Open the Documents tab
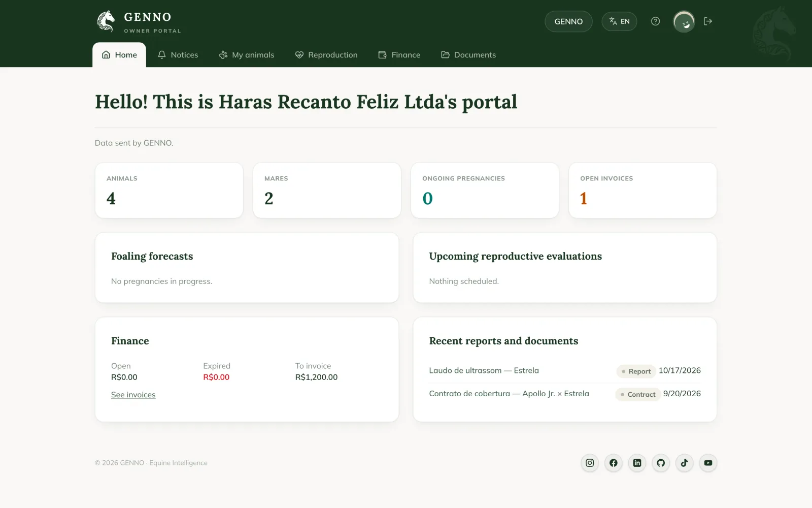Image resolution: width=812 pixels, height=508 pixels. [x=468, y=55]
